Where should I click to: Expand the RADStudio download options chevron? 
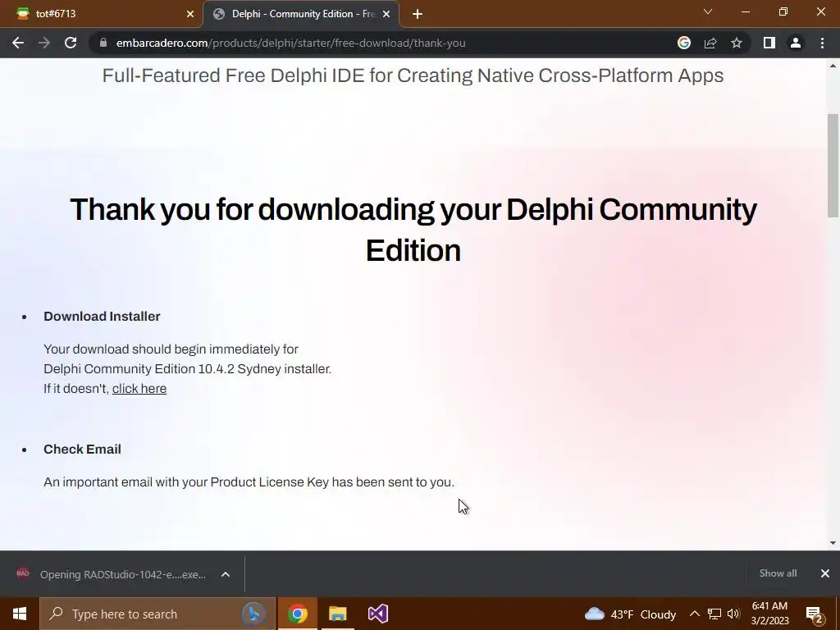(x=226, y=574)
